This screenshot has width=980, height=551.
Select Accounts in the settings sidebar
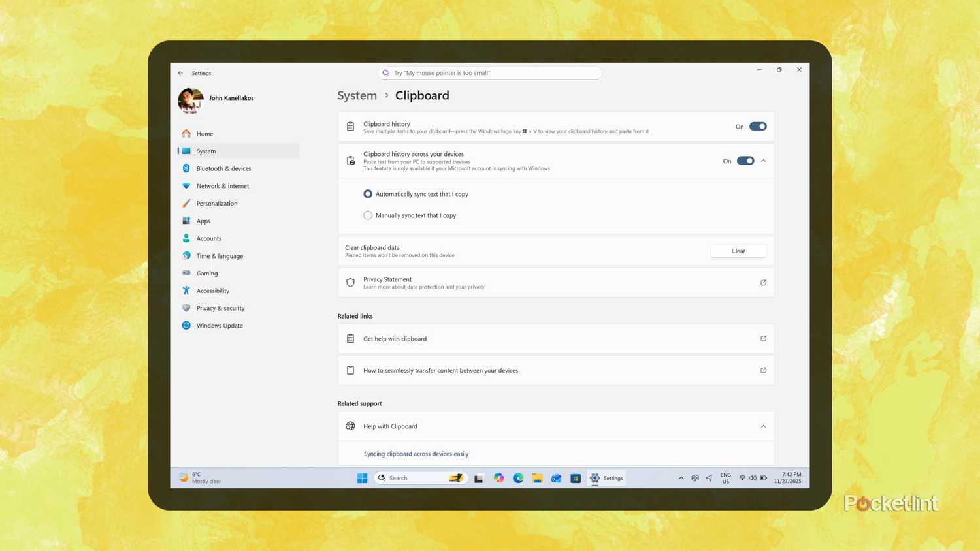tap(209, 238)
